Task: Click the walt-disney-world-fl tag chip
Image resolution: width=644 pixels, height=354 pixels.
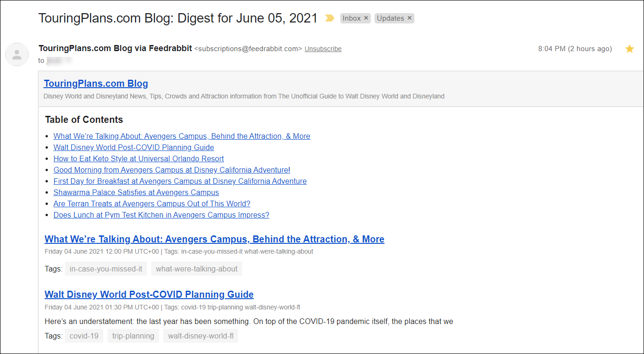Action: click(200, 336)
